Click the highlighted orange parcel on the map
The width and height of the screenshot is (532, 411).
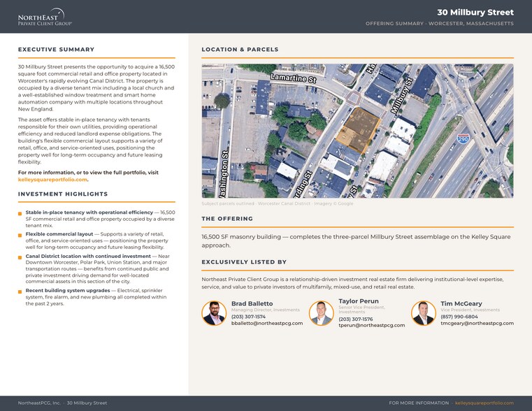[359, 129]
